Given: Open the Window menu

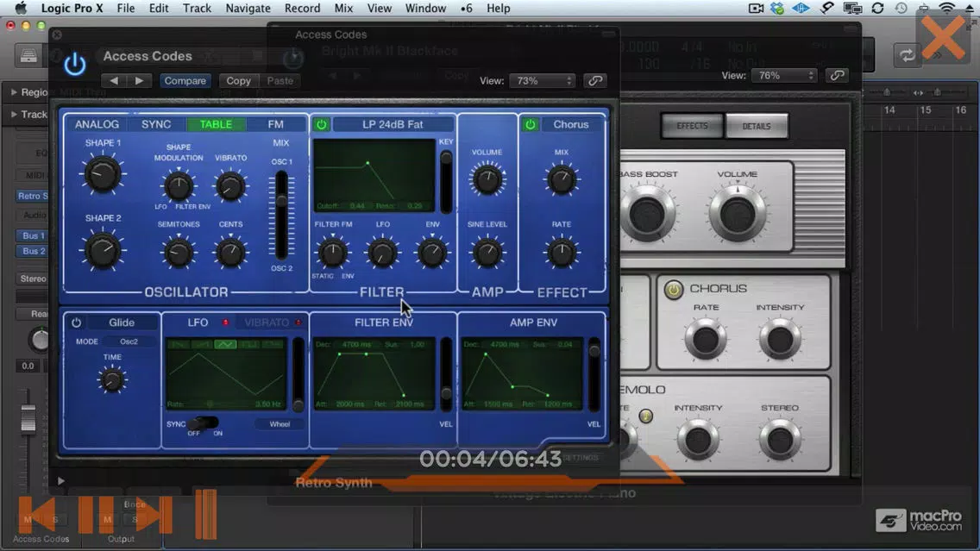Looking at the screenshot, I should click(x=425, y=8).
